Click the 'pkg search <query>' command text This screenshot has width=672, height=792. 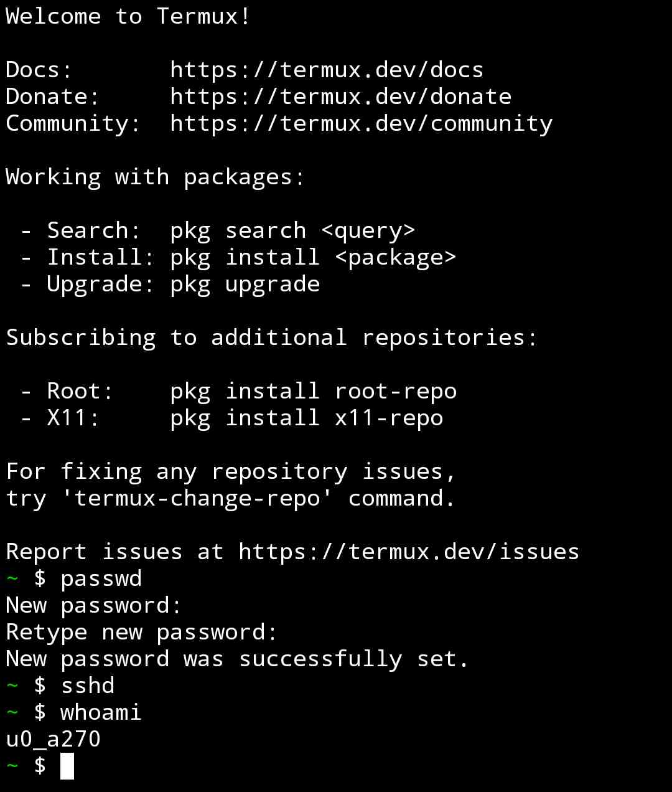292,230
